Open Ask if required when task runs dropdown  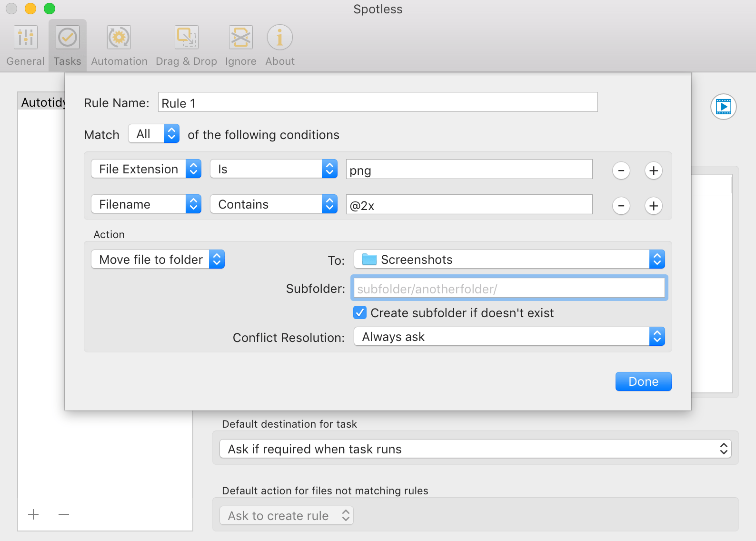point(475,449)
